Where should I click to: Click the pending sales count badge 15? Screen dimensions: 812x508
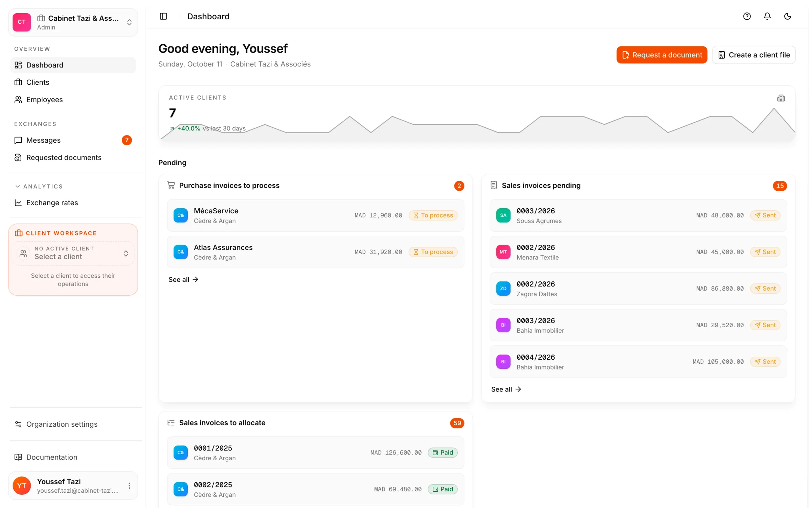(x=780, y=186)
